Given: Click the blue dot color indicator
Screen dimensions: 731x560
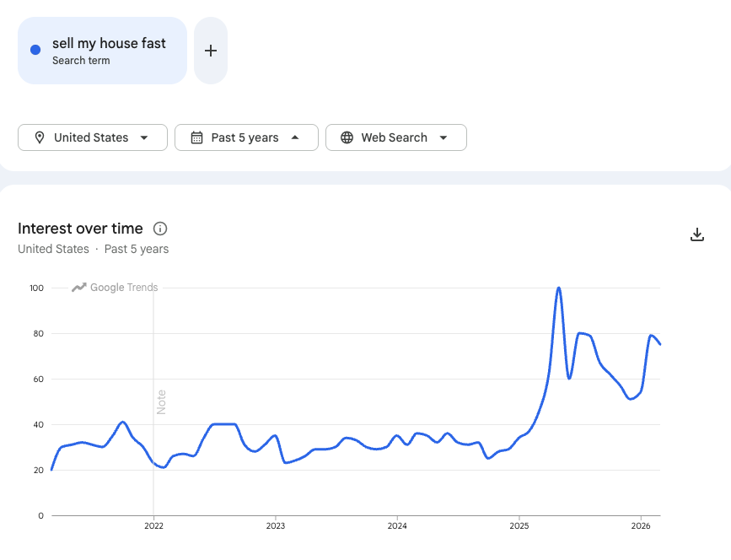Looking at the screenshot, I should coord(35,50).
